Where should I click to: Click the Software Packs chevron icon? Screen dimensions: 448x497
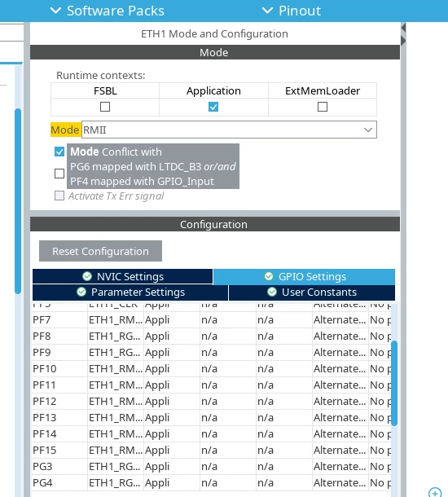(55, 11)
